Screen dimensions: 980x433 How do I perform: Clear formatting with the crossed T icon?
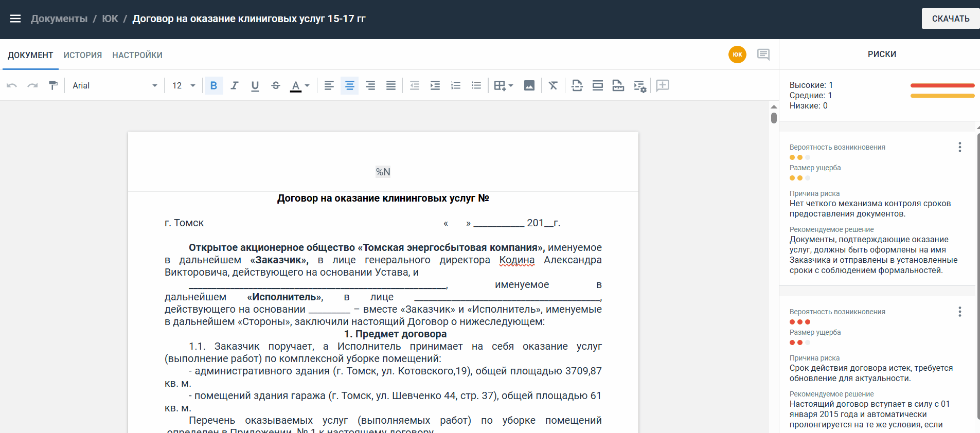pyautogui.click(x=553, y=85)
